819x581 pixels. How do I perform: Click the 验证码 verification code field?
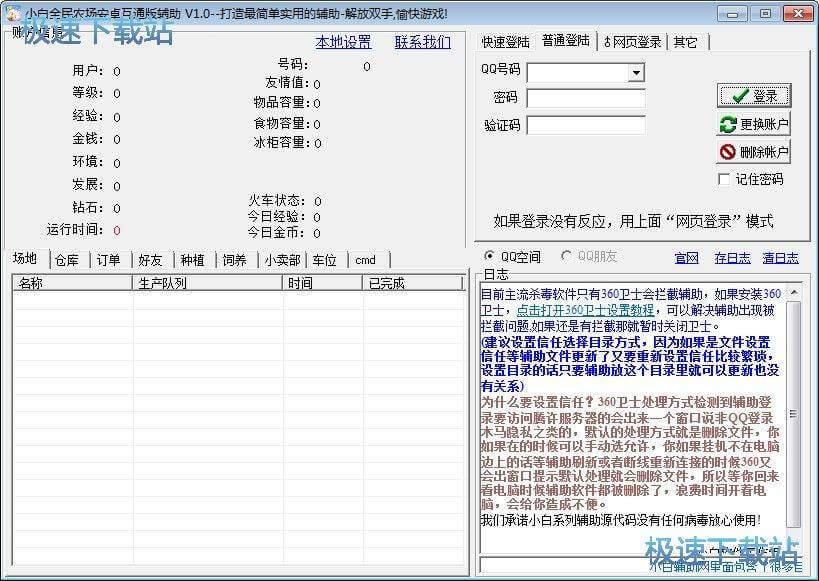585,125
